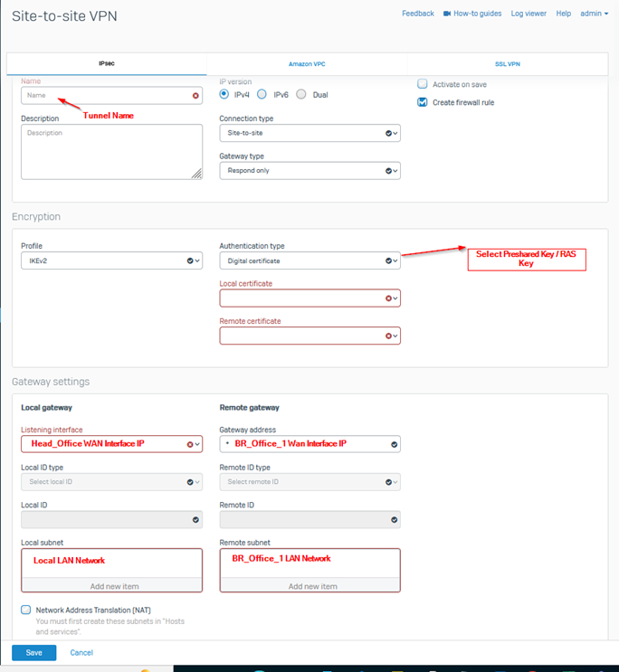Click the red error icon in Remote certificate

[388, 336]
